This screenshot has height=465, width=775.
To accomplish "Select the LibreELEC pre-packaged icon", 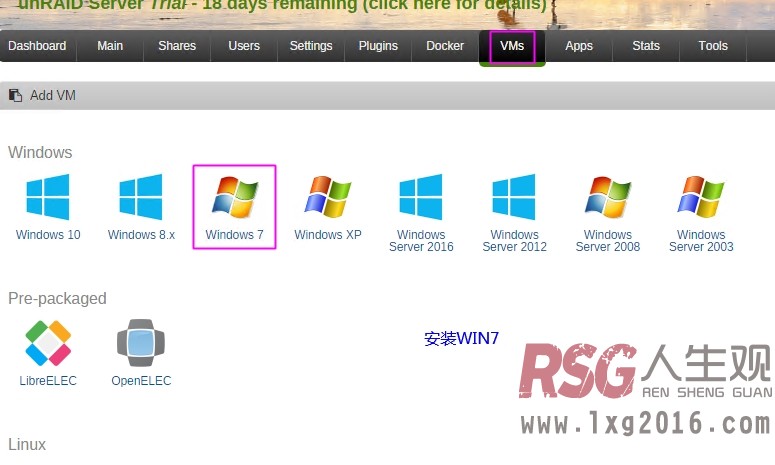I will (x=48, y=343).
